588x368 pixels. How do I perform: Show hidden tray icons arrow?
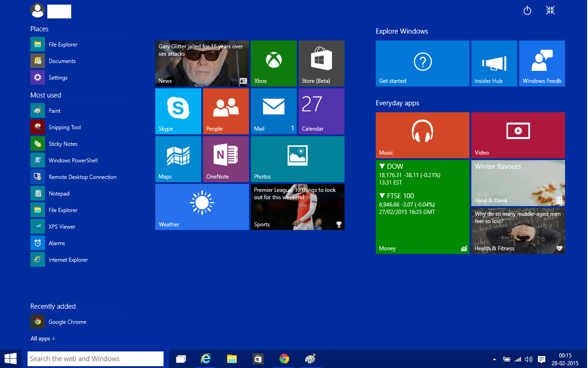tap(495, 359)
